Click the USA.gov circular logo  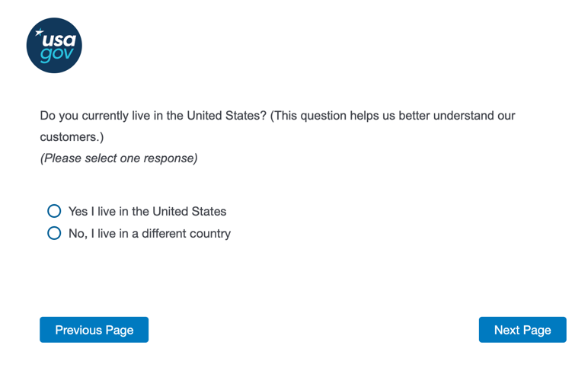coord(54,46)
